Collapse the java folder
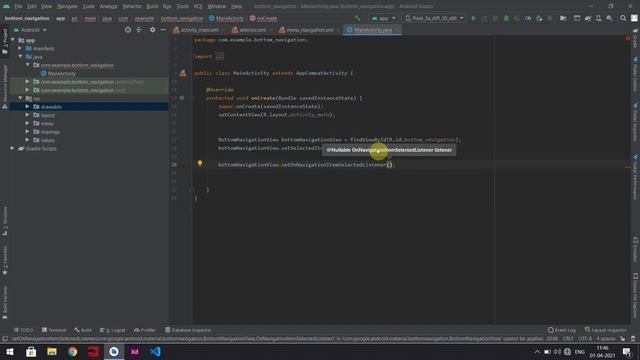This screenshot has height=360, width=640. click(20, 57)
